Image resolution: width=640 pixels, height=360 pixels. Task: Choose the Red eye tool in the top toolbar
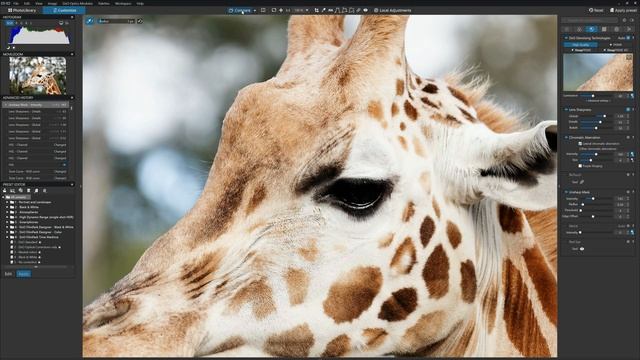click(x=366, y=10)
